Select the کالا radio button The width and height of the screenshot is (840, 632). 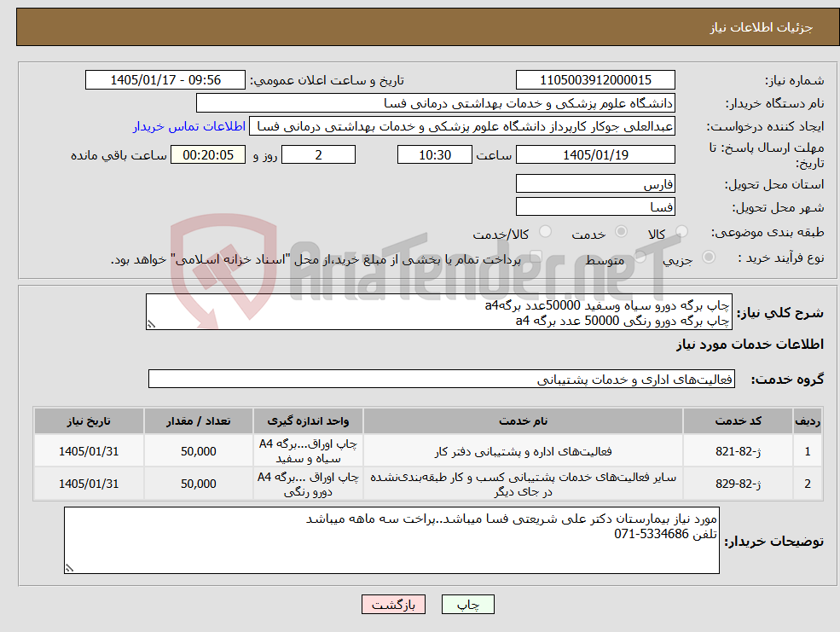click(681, 232)
